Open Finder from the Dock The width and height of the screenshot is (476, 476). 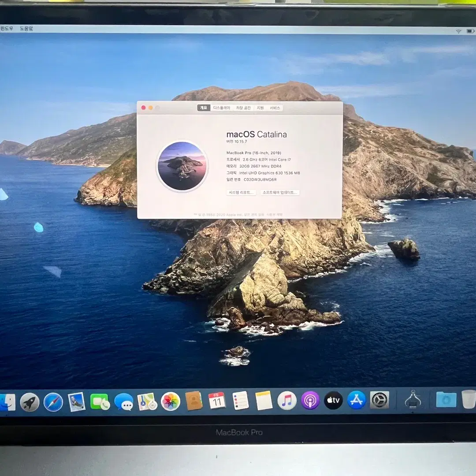pos(7,402)
